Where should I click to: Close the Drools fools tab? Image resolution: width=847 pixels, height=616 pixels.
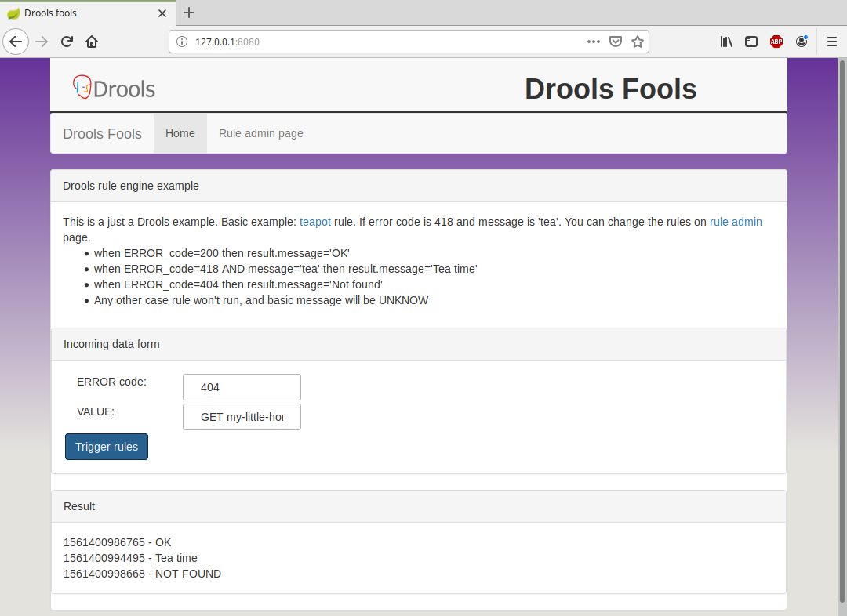162,13
